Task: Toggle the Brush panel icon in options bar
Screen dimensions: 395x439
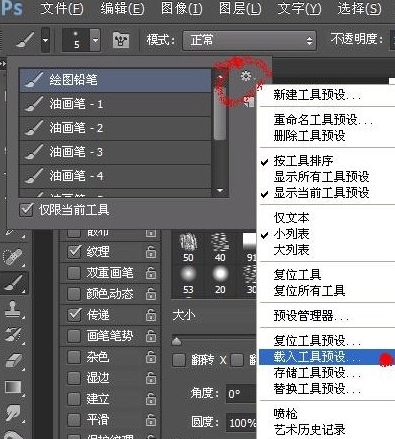Action: coord(121,40)
